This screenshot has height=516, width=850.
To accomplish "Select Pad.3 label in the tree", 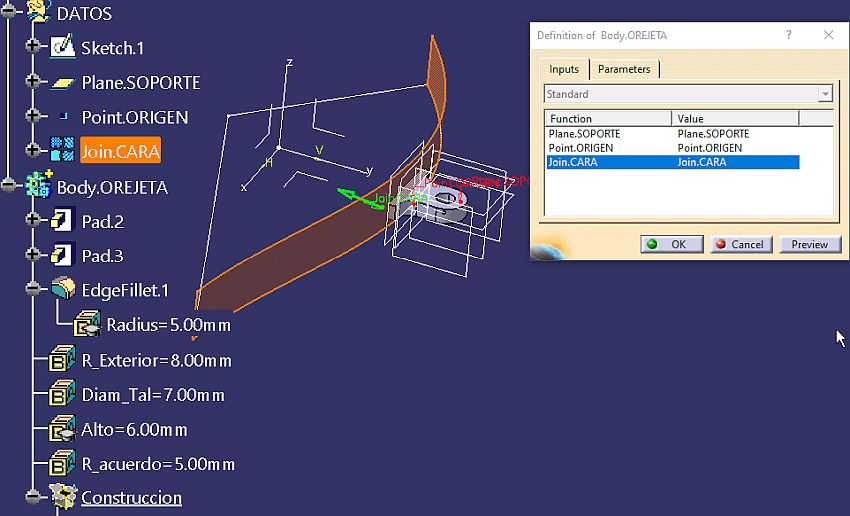I will (x=102, y=256).
